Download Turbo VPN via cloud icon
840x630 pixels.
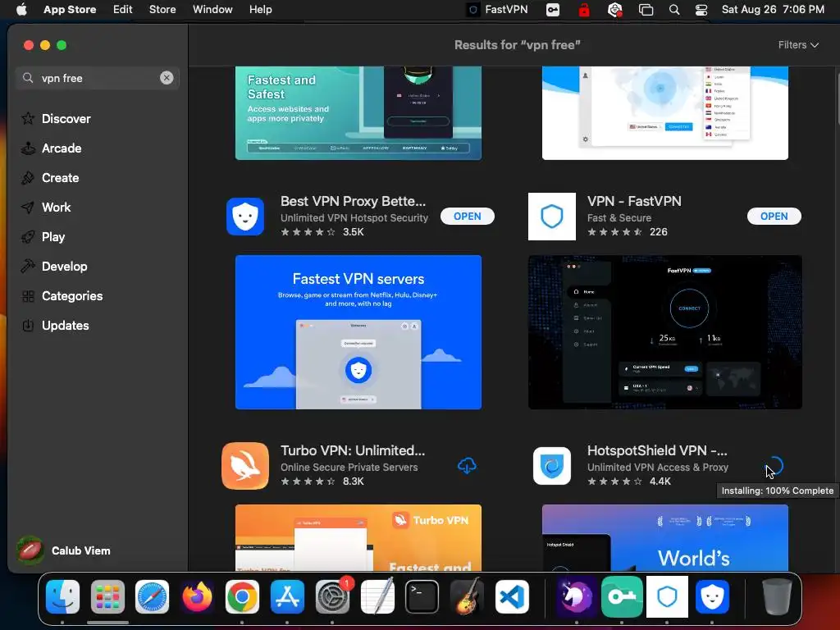467,466
